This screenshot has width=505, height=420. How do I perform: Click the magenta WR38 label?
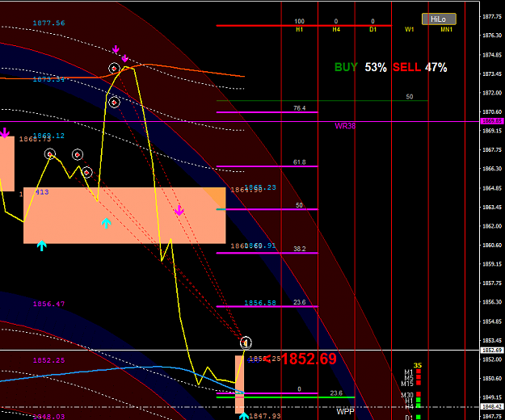tap(345, 126)
